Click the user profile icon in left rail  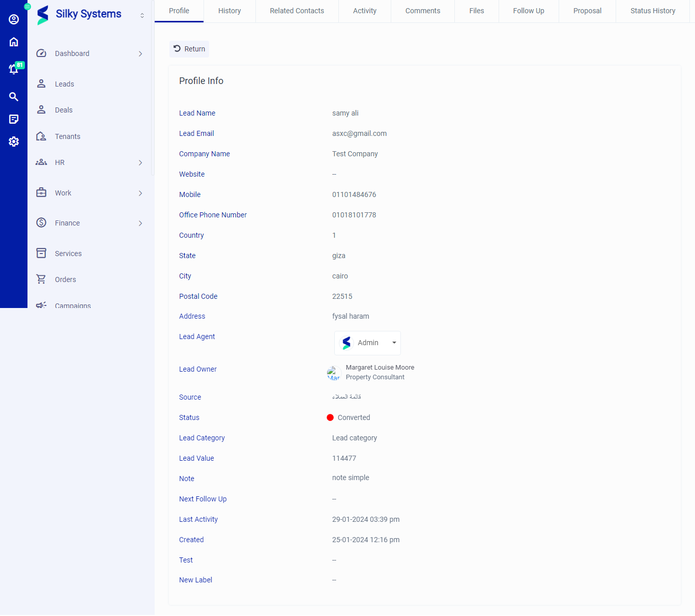(x=14, y=19)
